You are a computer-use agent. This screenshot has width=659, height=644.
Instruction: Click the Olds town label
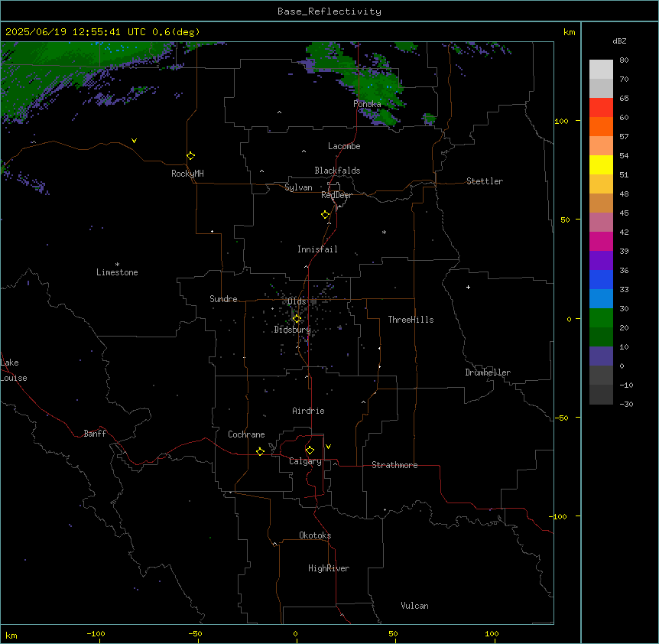coord(297,301)
